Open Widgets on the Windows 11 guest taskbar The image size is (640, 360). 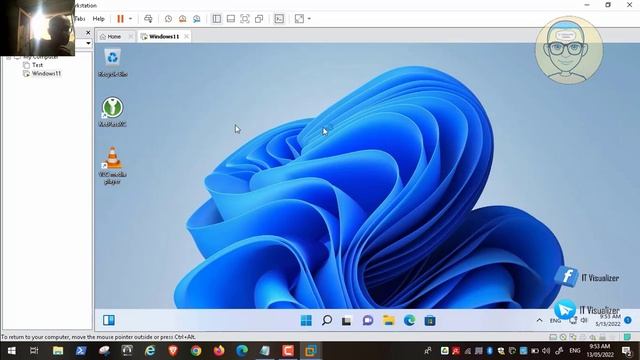click(109, 320)
